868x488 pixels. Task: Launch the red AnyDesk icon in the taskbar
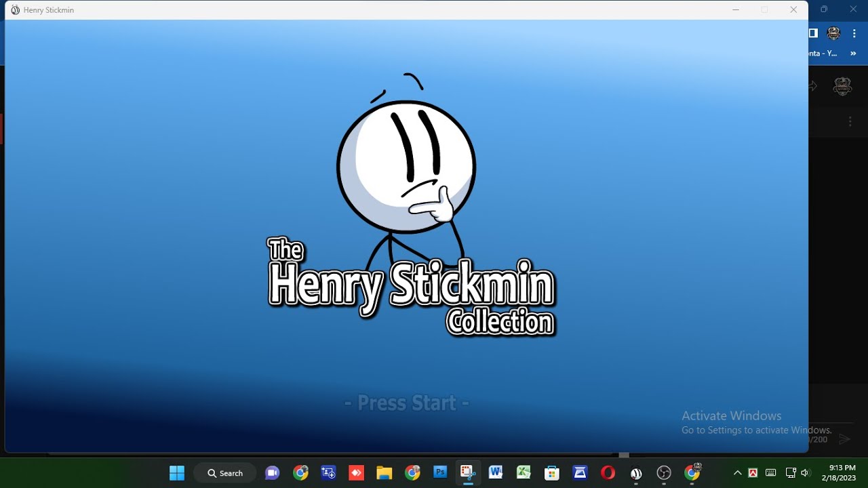[356, 473]
